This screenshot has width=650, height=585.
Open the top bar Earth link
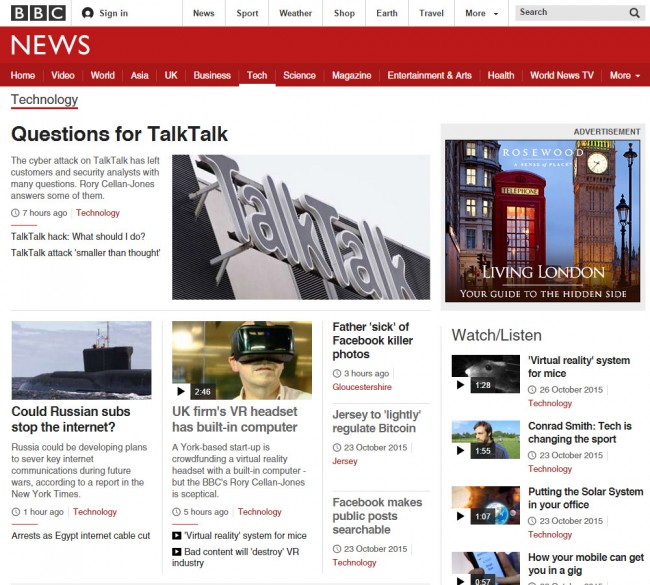pyautogui.click(x=387, y=13)
